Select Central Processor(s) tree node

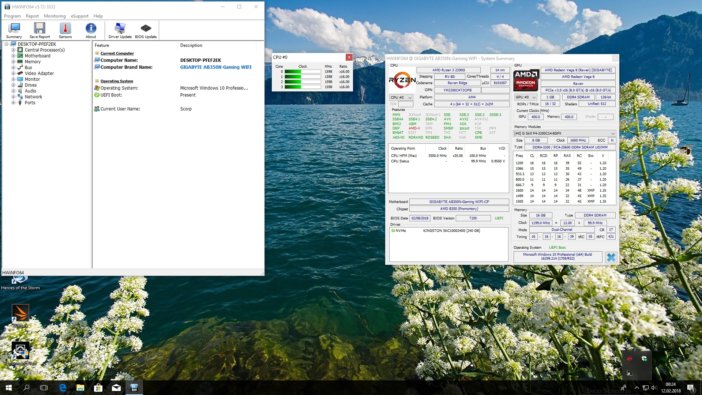(44, 50)
